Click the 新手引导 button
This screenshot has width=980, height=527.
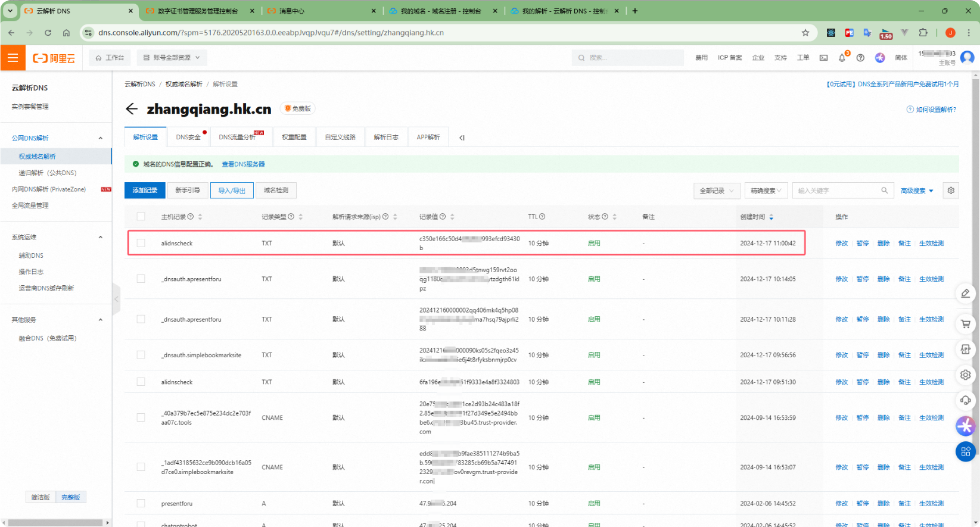[188, 191]
